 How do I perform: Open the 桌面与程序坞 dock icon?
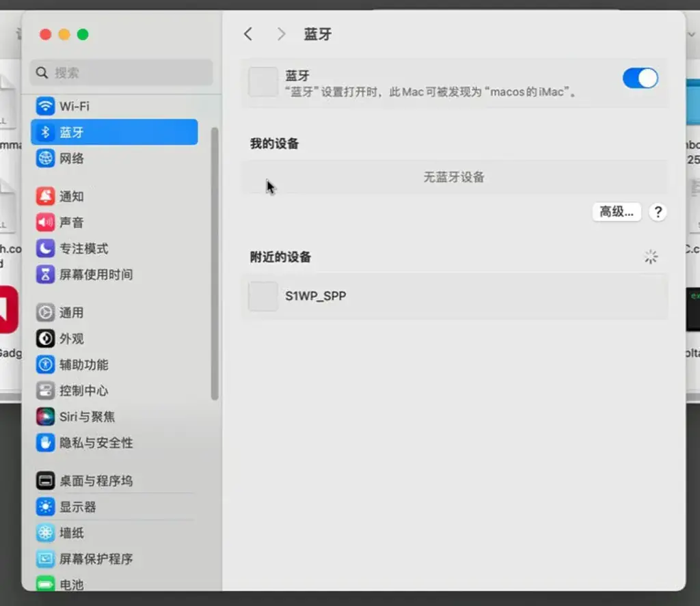[x=45, y=480]
